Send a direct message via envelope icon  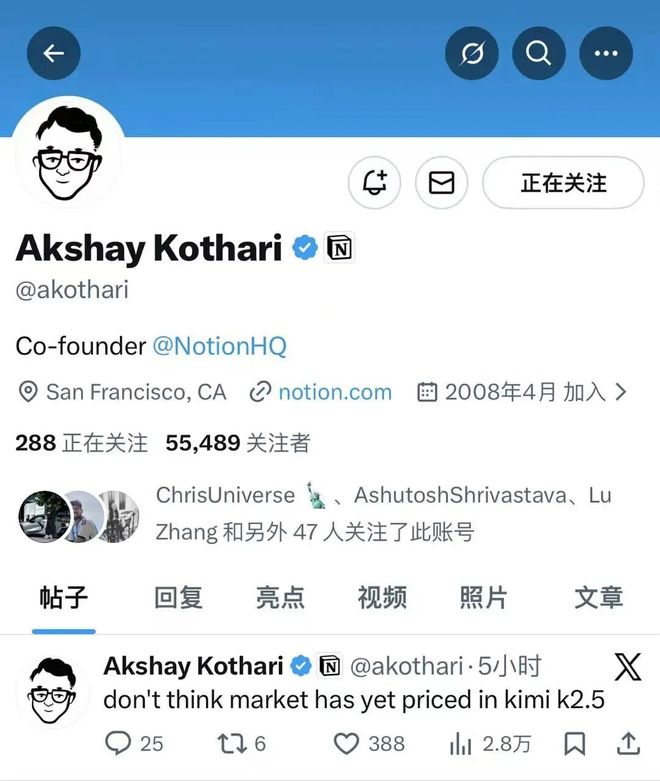442,183
